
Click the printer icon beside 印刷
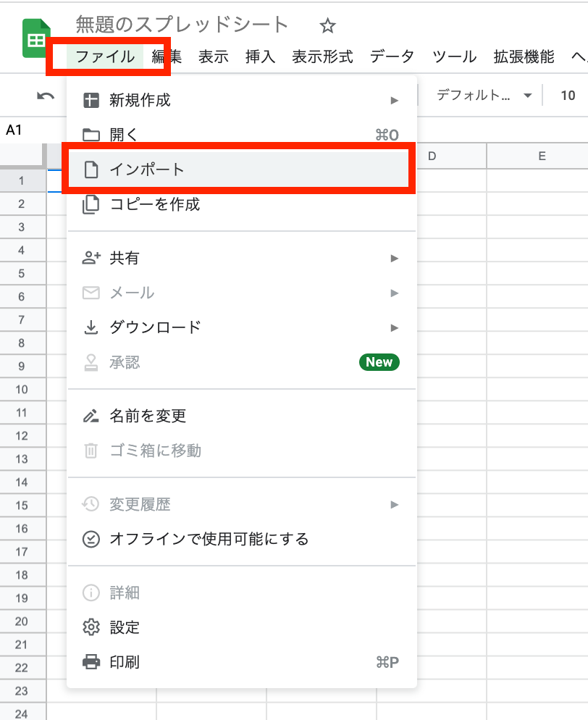pyautogui.click(x=91, y=662)
